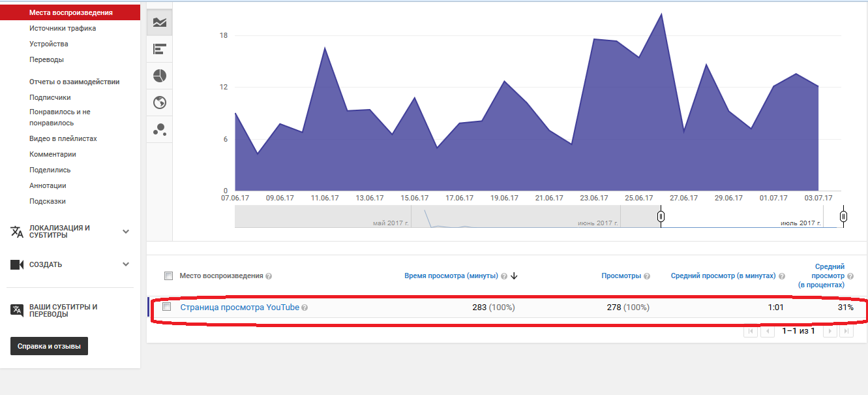
Task: Open the Страница просмотра YouTube link
Action: pos(239,307)
